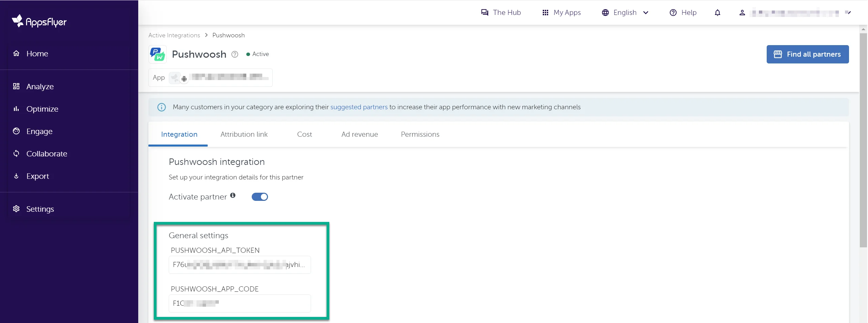View notifications via the bell icon
The image size is (868, 323).
click(718, 13)
